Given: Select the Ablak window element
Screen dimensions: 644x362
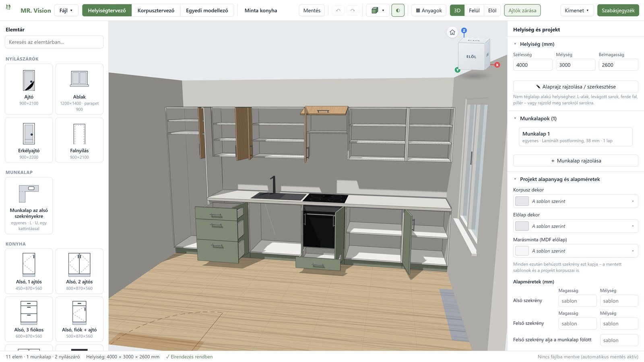Looking at the screenshot, I should point(79,89).
